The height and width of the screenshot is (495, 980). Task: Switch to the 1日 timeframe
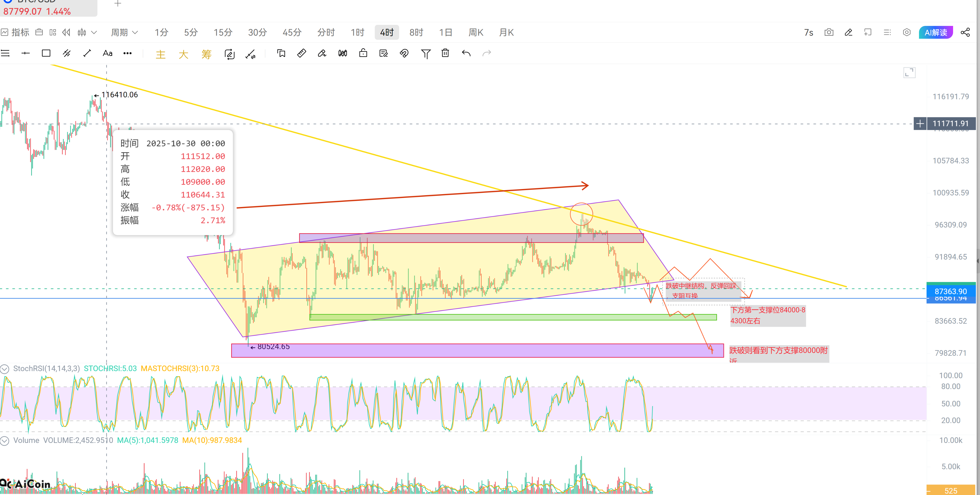click(446, 32)
